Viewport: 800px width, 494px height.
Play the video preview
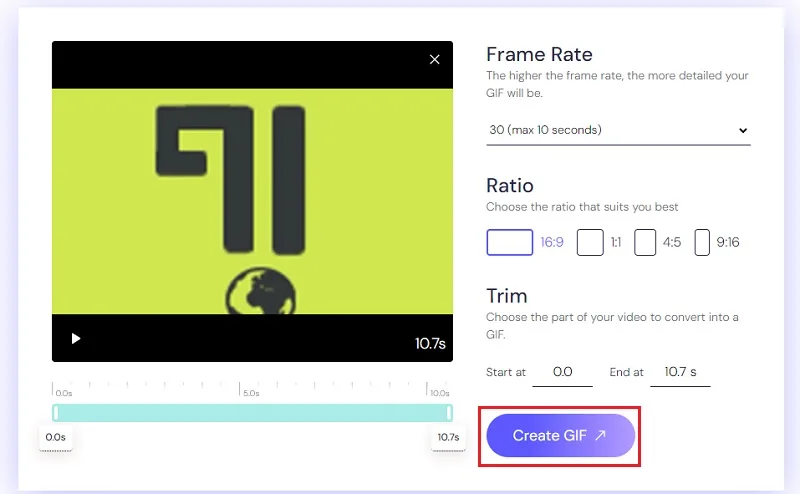[x=76, y=338]
